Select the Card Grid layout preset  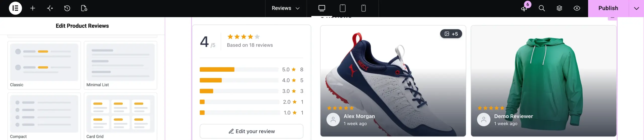pos(120,116)
